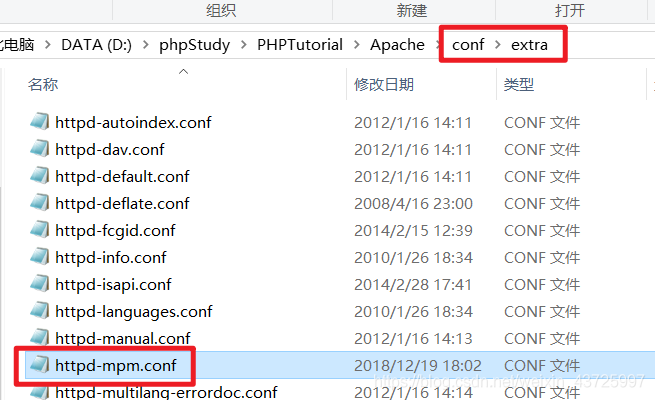Sort files by the 类型 column header
The height and width of the screenshot is (400, 655).
point(519,85)
